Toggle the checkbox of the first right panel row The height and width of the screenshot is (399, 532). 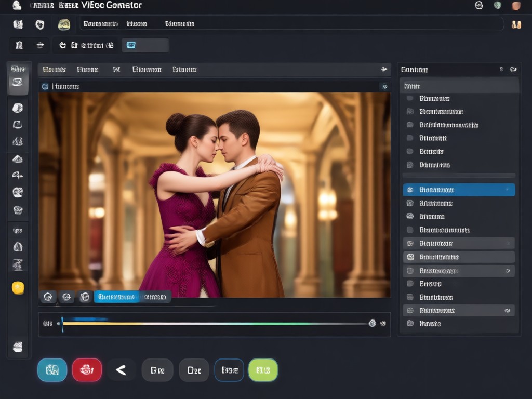[410, 98]
